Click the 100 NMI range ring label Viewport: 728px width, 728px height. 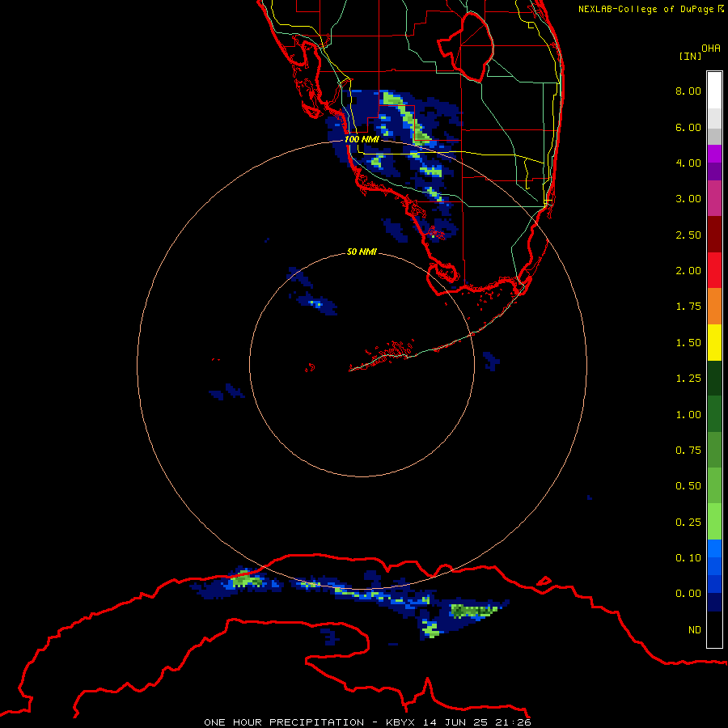click(x=362, y=139)
